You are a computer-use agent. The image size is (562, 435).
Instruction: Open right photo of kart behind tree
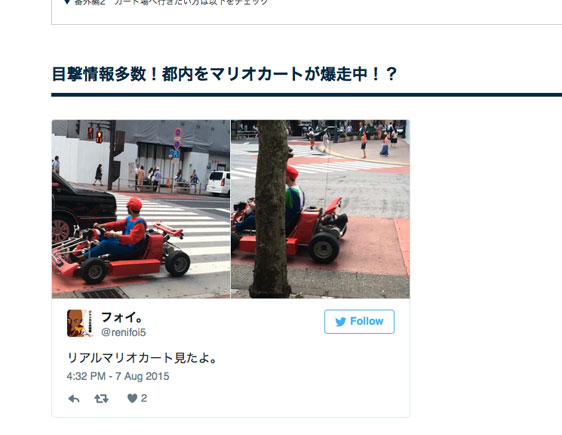[x=320, y=209]
